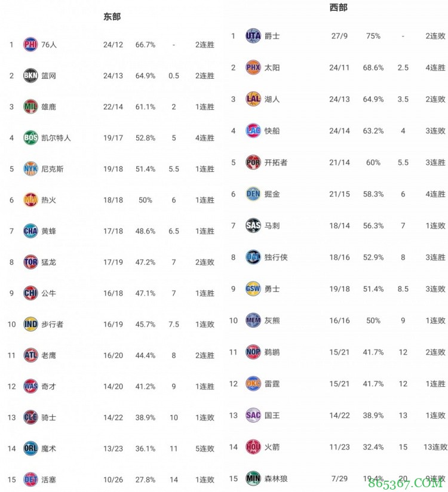Click the Toronto Raptors TOR logo
The width and height of the screenshot is (448, 492).
pyautogui.click(x=30, y=262)
